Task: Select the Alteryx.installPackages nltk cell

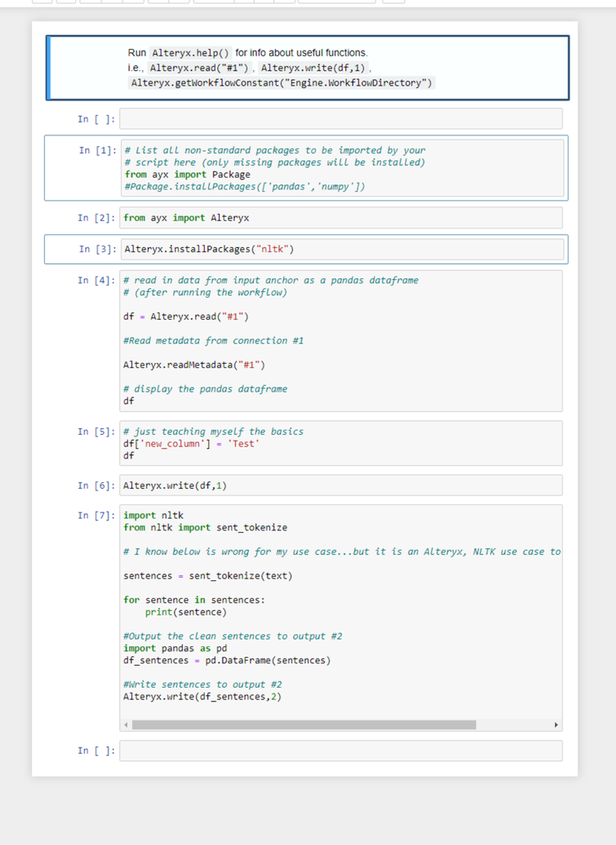Action: coord(338,249)
